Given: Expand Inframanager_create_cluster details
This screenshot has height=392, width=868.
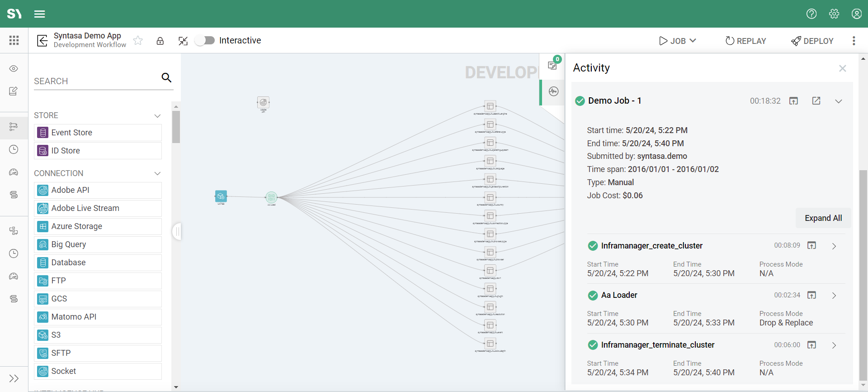Looking at the screenshot, I should 834,246.
